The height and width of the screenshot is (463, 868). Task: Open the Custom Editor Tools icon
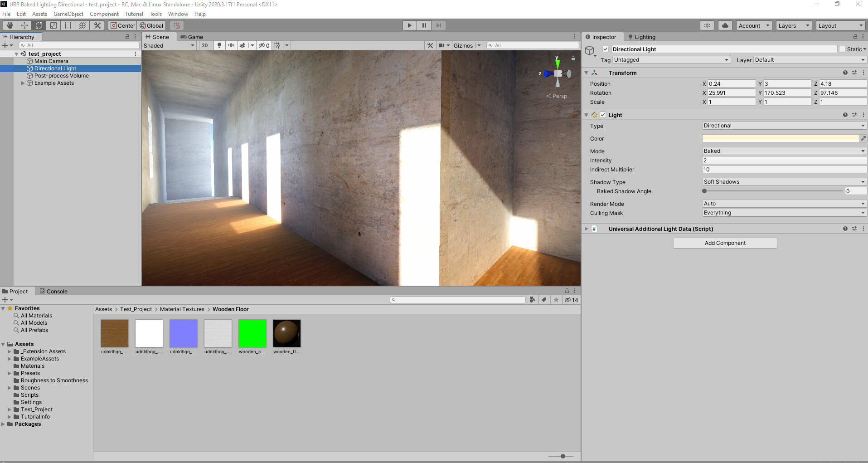tap(97, 25)
